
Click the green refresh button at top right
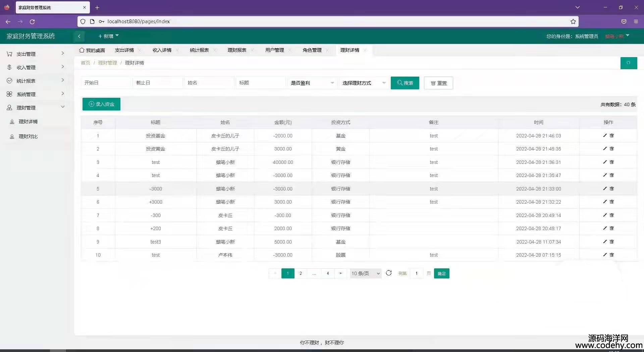[x=628, y=63]
